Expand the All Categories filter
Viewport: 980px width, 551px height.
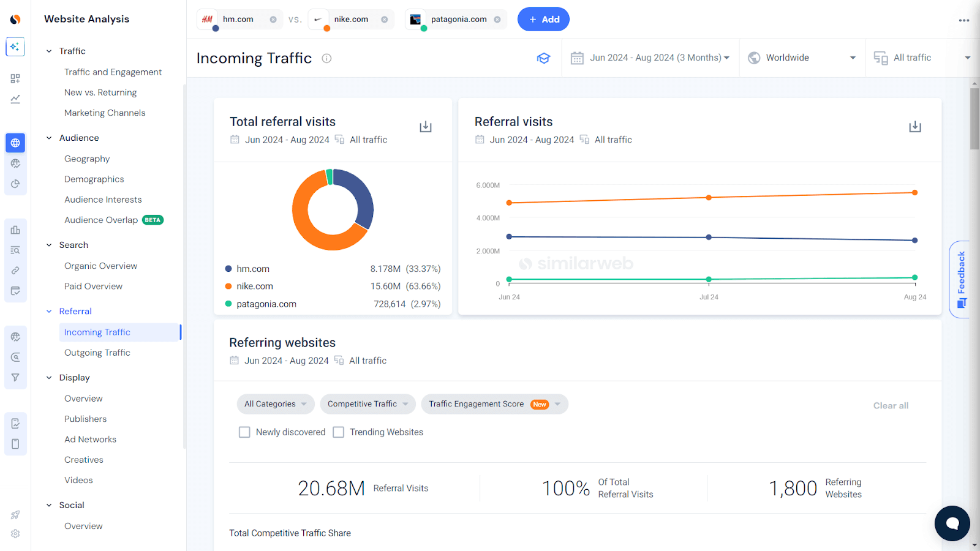click(x=275, y=404)
